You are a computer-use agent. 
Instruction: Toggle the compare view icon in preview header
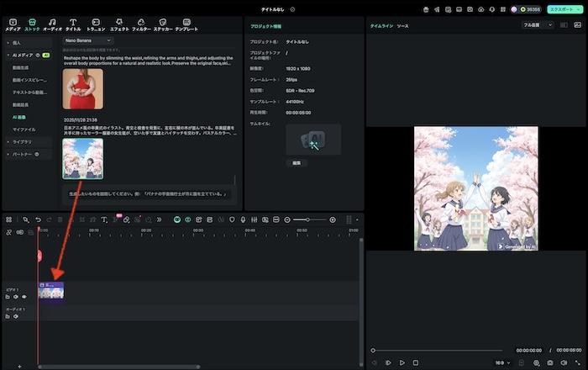point(564,25)
